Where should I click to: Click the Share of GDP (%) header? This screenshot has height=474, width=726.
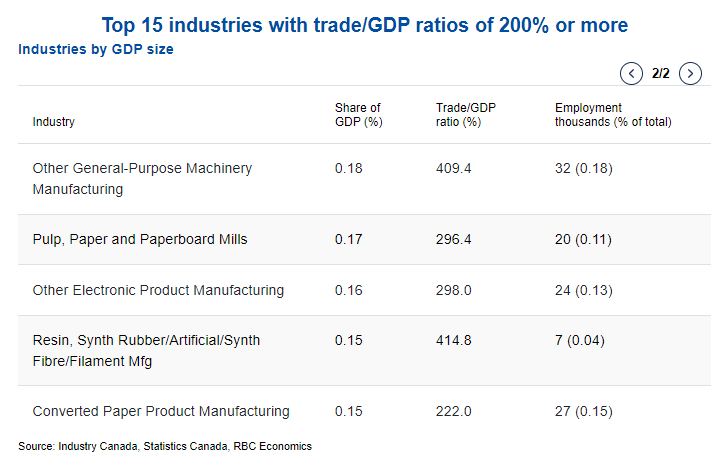pos(359,115)
